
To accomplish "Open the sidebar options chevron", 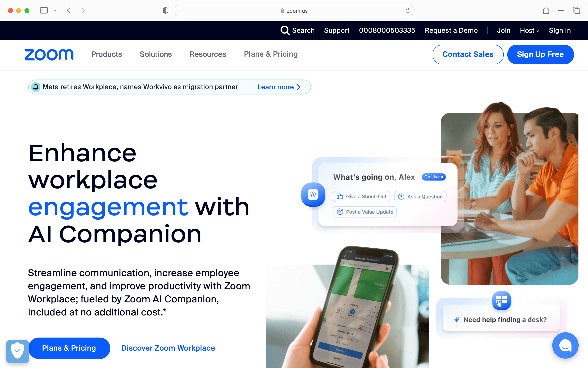I will point(55,10).
